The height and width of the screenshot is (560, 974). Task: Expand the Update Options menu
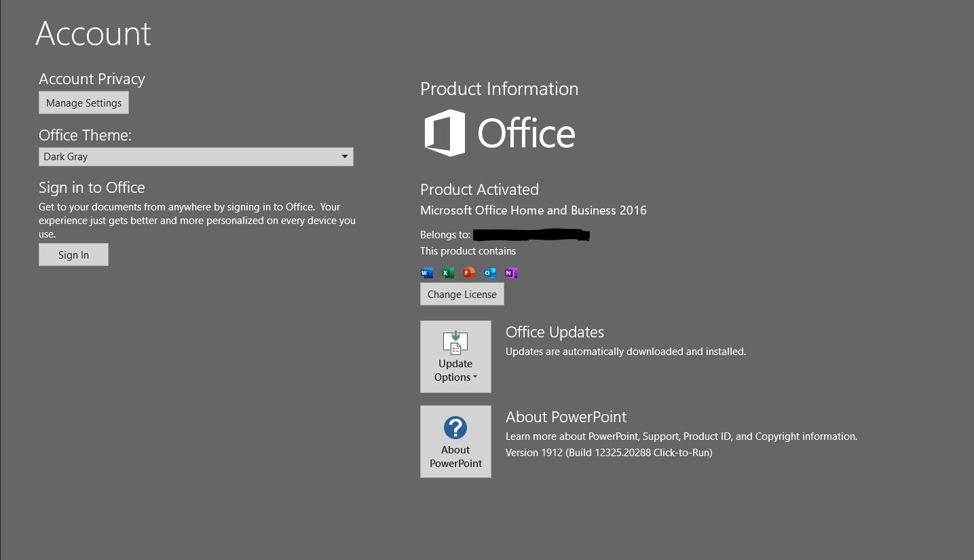[455, 356]
